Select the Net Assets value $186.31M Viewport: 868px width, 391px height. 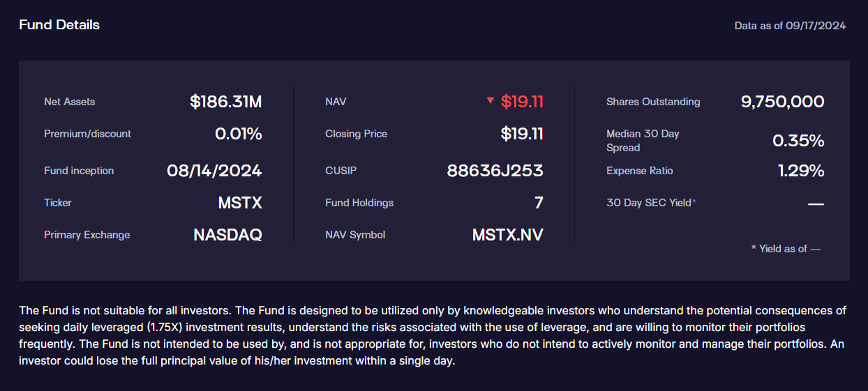tap(226, 102)
